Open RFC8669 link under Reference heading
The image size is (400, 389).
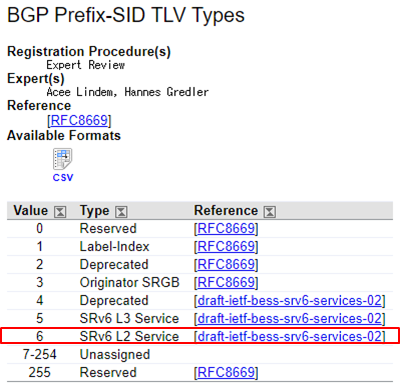point(79,120)
